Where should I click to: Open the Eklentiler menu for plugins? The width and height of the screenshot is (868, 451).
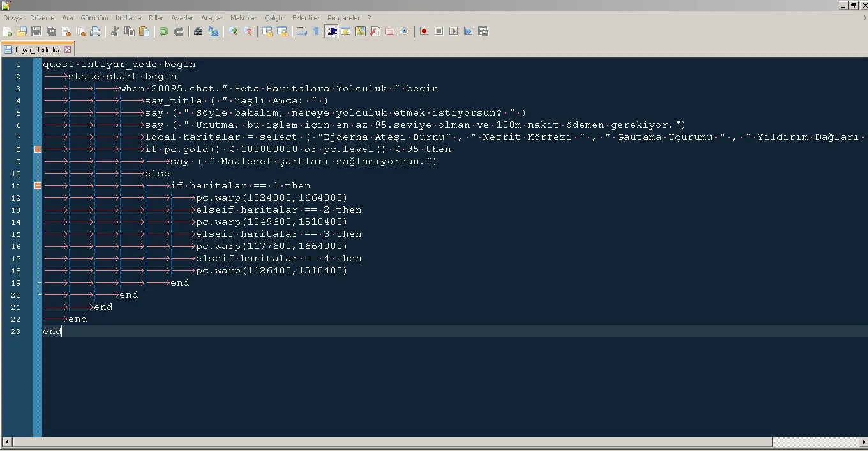[x=306, y=18]
